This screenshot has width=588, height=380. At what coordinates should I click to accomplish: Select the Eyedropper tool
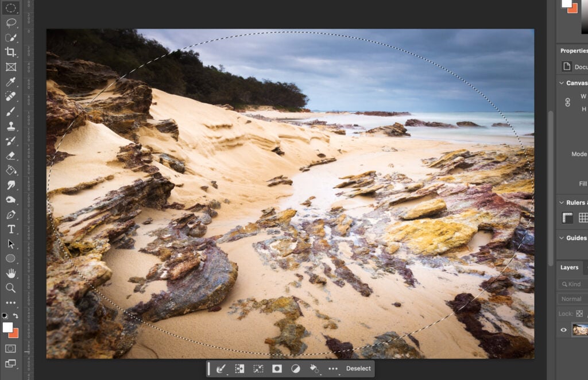click(11, 81)
